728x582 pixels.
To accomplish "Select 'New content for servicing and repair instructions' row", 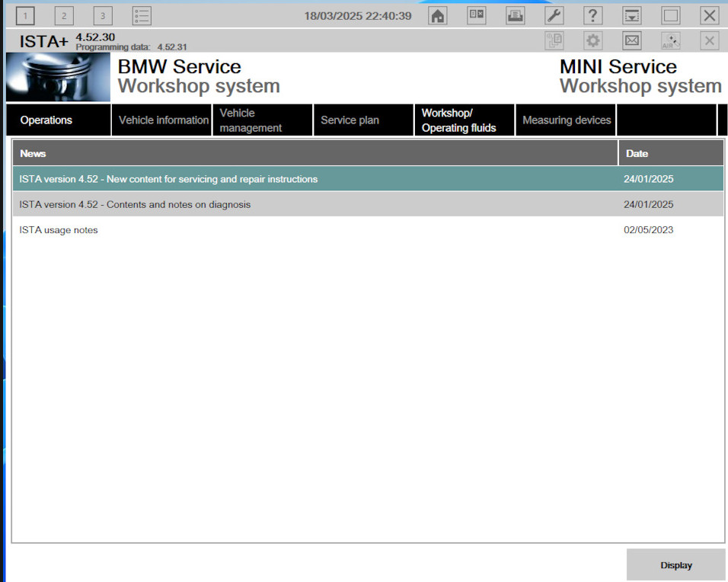I will click(x=368, y=179).
